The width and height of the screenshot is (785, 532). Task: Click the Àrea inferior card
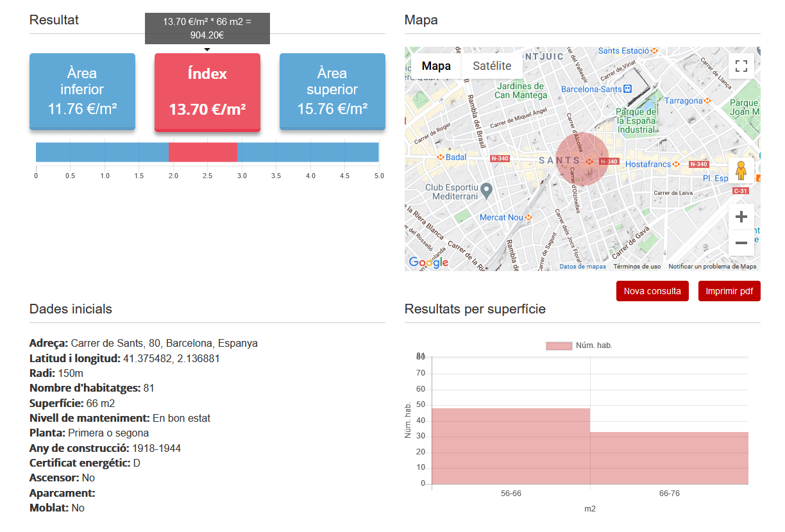(x=82, y=92)
